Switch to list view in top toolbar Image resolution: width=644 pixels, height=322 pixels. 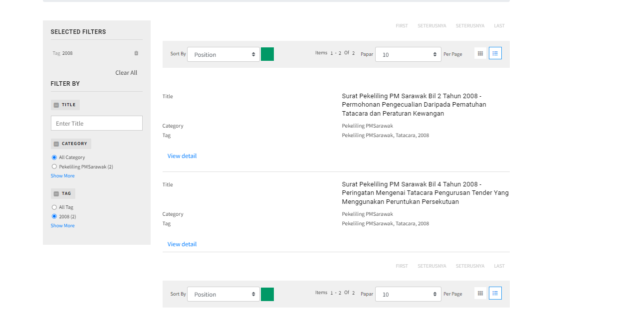click(495, 53)
